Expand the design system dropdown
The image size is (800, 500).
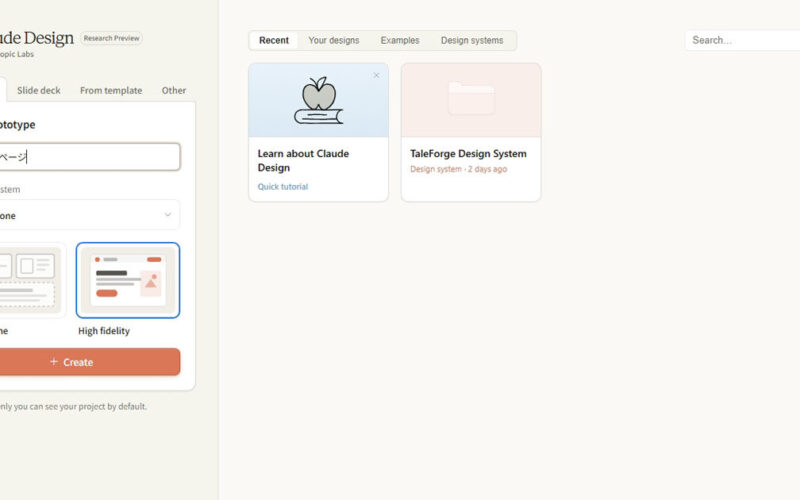click(88, 215)
